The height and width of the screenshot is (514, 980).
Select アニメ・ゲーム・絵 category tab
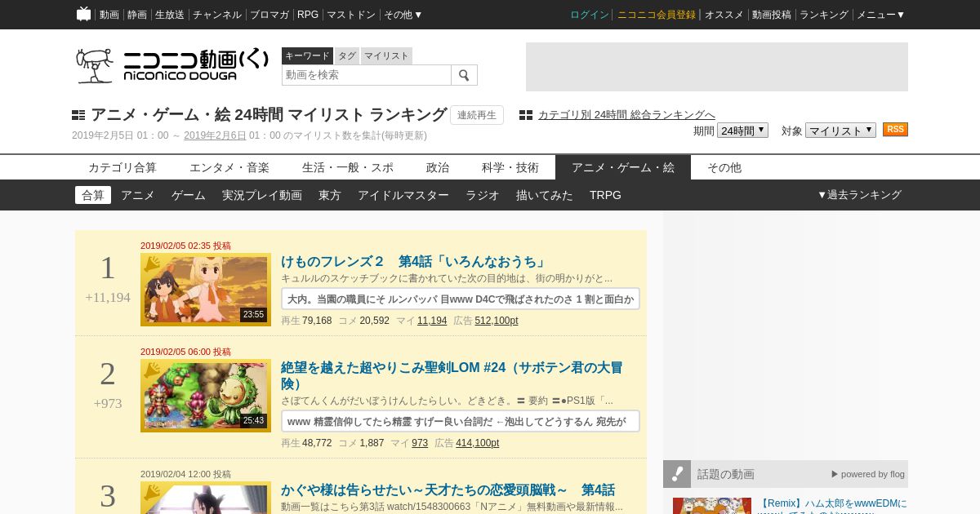(623, 167)
